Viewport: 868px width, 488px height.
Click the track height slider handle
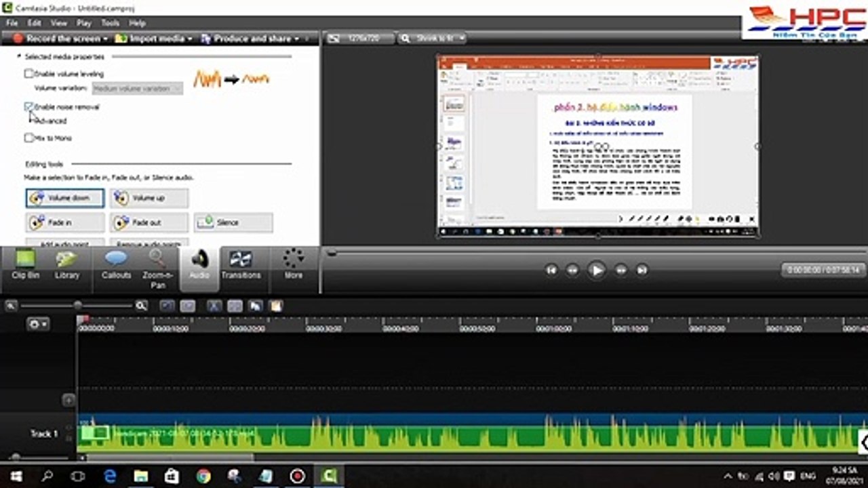click(15, 457)
